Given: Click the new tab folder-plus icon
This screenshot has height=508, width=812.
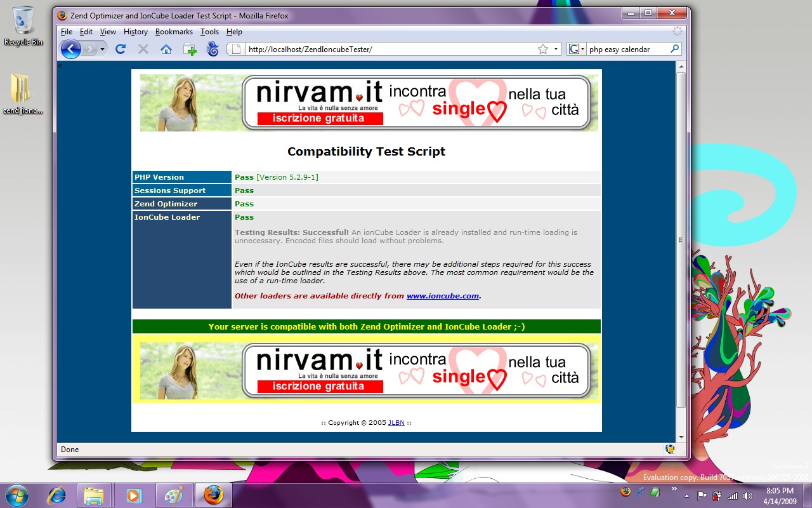Looking at the screenshot, I should point(190,49).
